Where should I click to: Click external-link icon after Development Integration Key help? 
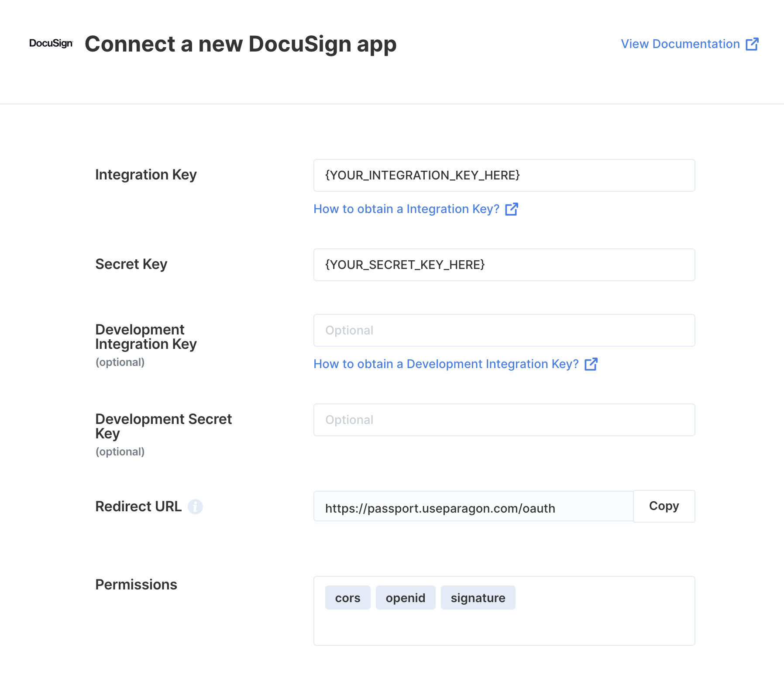tap(591, 364)
